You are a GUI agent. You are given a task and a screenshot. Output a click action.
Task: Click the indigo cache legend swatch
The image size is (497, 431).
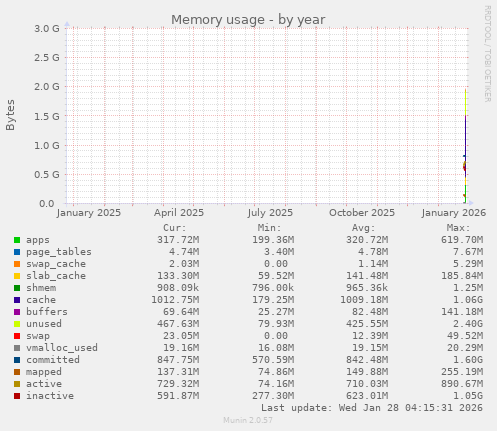(17, 300)
